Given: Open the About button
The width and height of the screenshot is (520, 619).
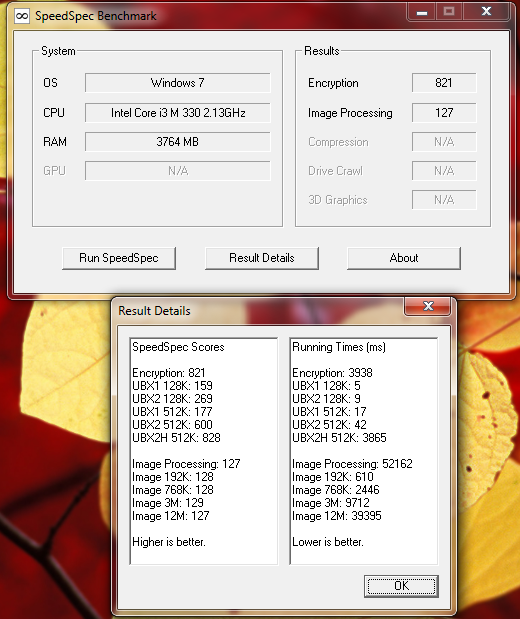Looking at the screenshot, I should tap(404, 258).
